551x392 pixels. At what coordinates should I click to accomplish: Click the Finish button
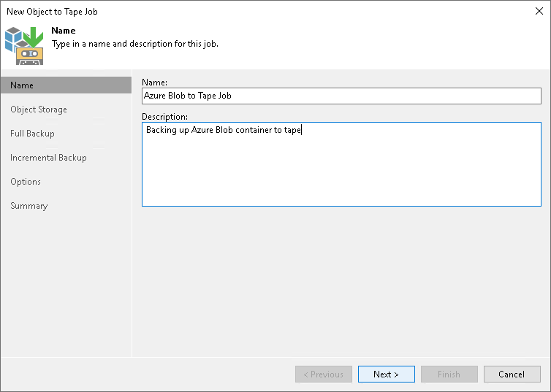click(x=449, y=374)
